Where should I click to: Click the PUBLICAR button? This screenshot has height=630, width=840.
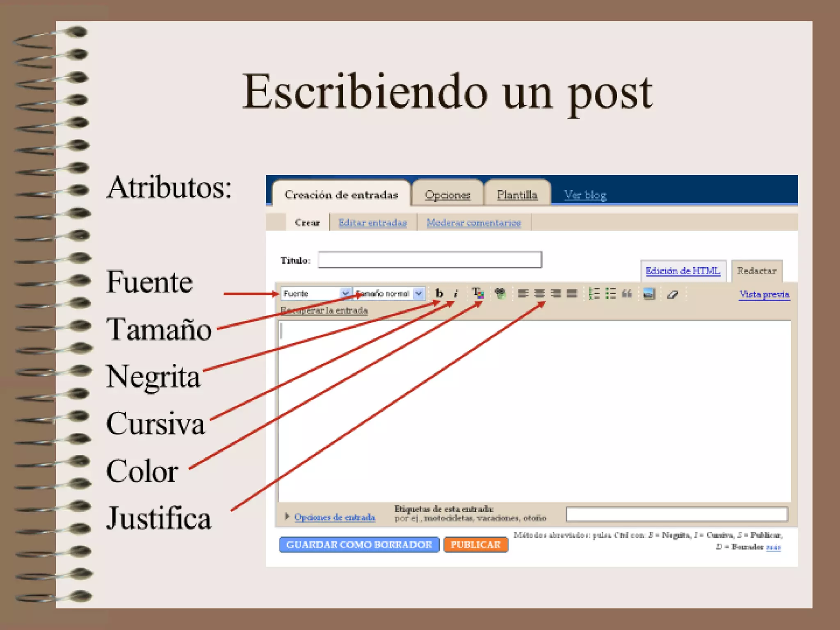click(476, 545)
